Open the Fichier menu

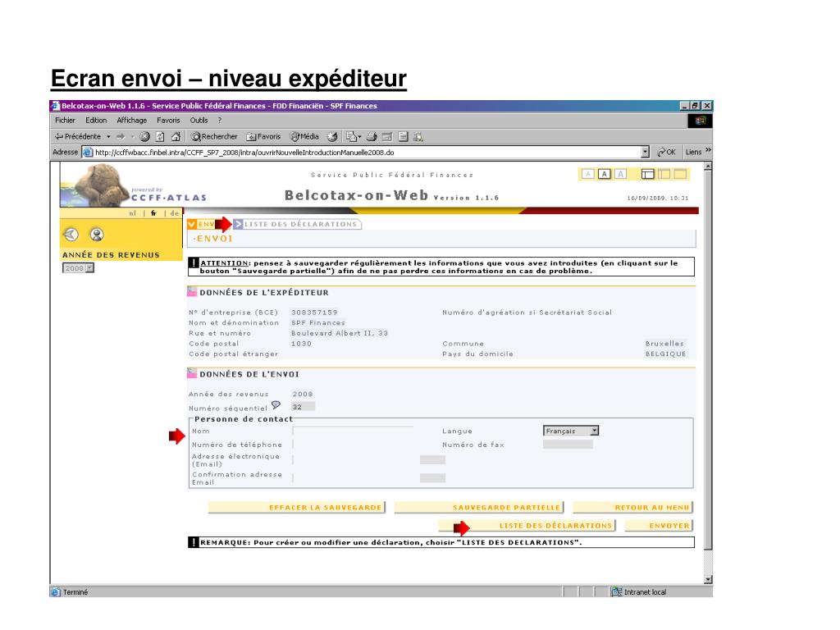pos(65,121)
